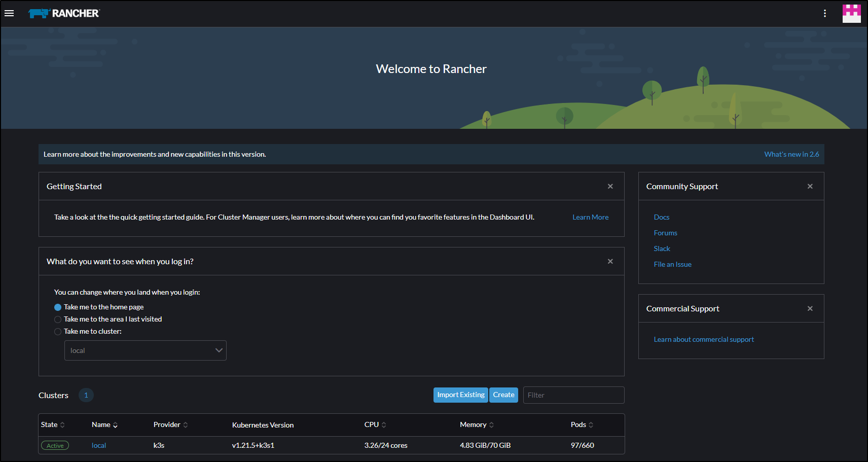Click the clusters count badge 1
This screenshot has width=868, height=462.
[86, 395]
